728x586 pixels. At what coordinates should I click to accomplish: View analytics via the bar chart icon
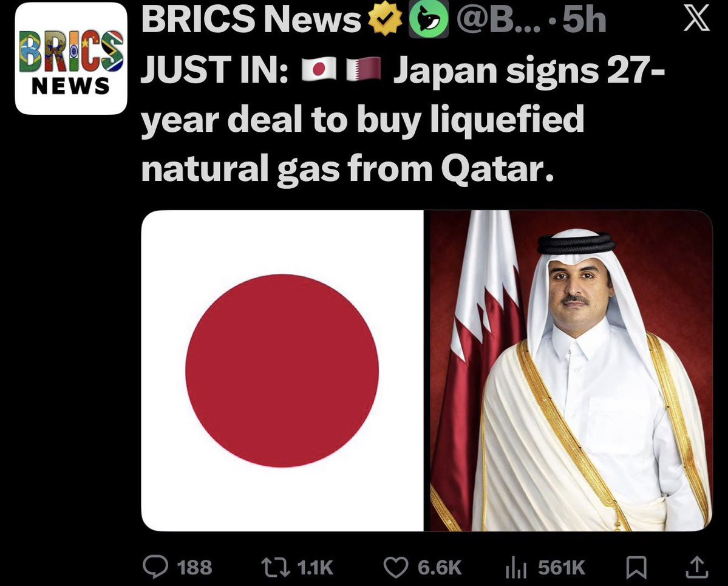click(x=516, y=568)
